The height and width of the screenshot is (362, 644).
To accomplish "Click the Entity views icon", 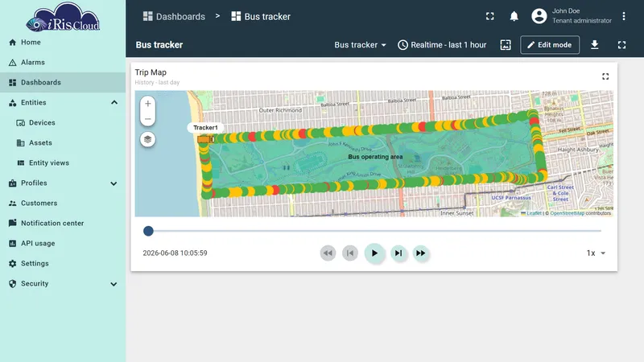I will [x=21, y=163].
